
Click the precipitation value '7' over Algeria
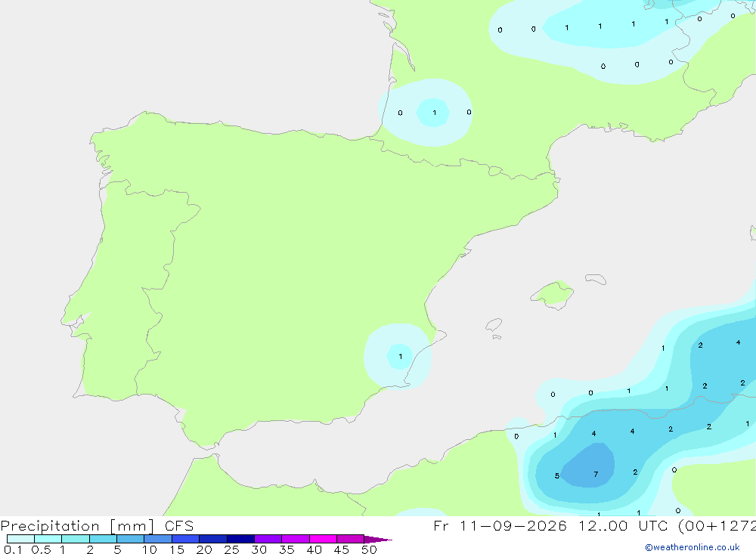(596, 475)
